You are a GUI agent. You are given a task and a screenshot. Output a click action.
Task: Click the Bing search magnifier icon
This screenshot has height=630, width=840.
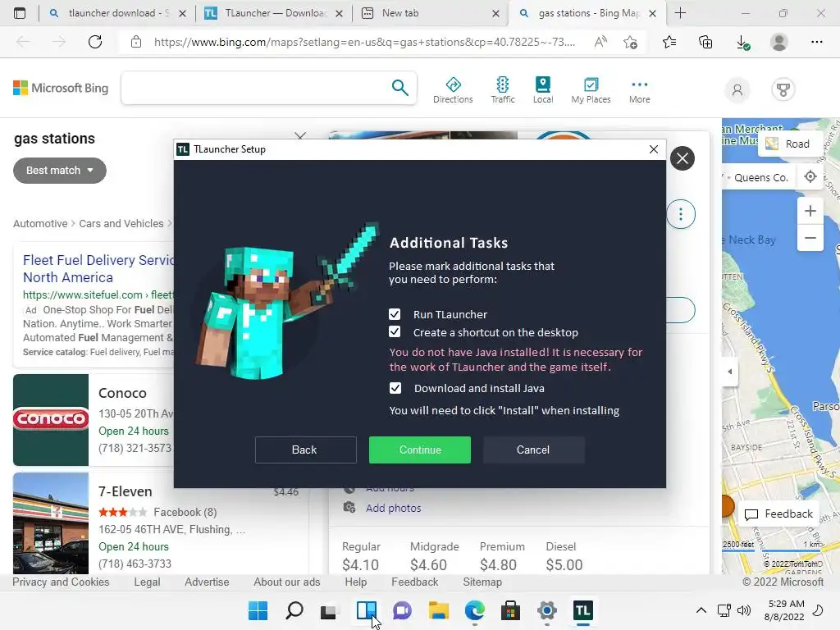click(x=399, y=87)
